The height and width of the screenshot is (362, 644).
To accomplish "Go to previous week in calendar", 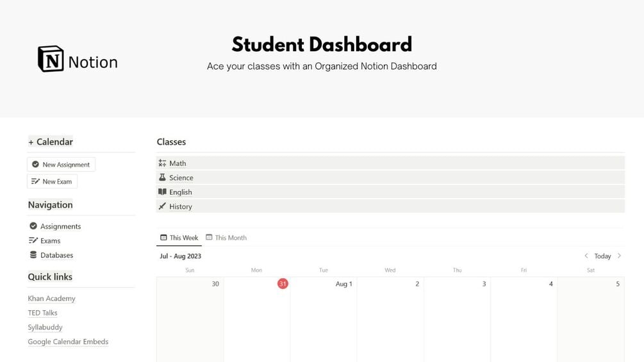I will (x=586, y=256).
